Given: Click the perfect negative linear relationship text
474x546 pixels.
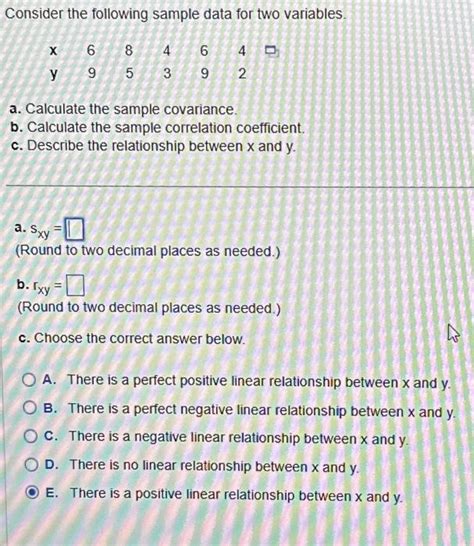Looking at the screenshot, I should click(x=262, y=410).
